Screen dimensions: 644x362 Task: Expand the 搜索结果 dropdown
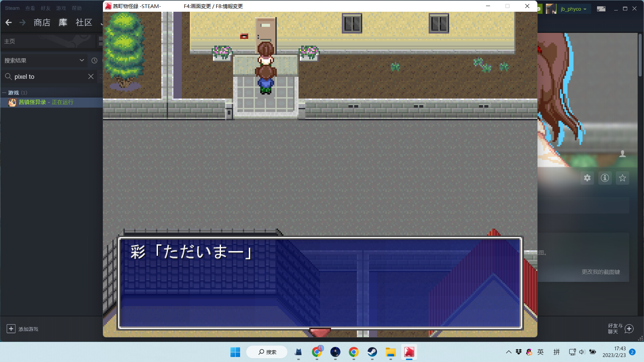coord(82,60)
